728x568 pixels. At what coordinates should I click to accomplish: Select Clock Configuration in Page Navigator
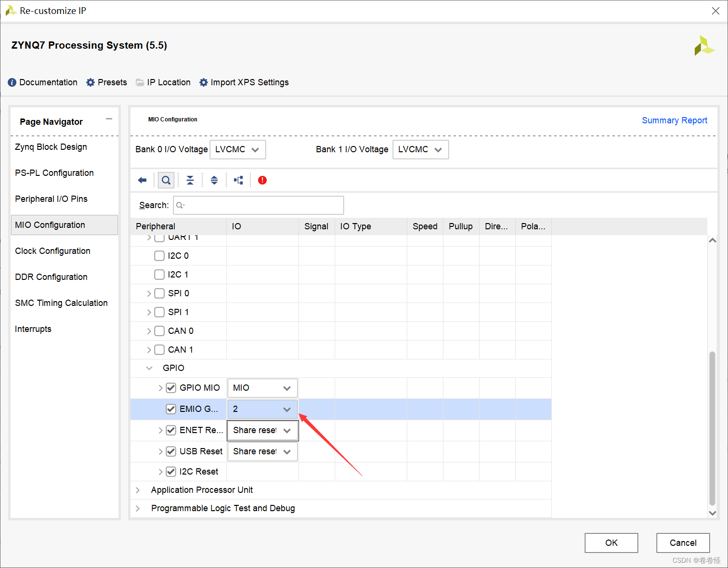pyautogui.click(x=52, y=251)
